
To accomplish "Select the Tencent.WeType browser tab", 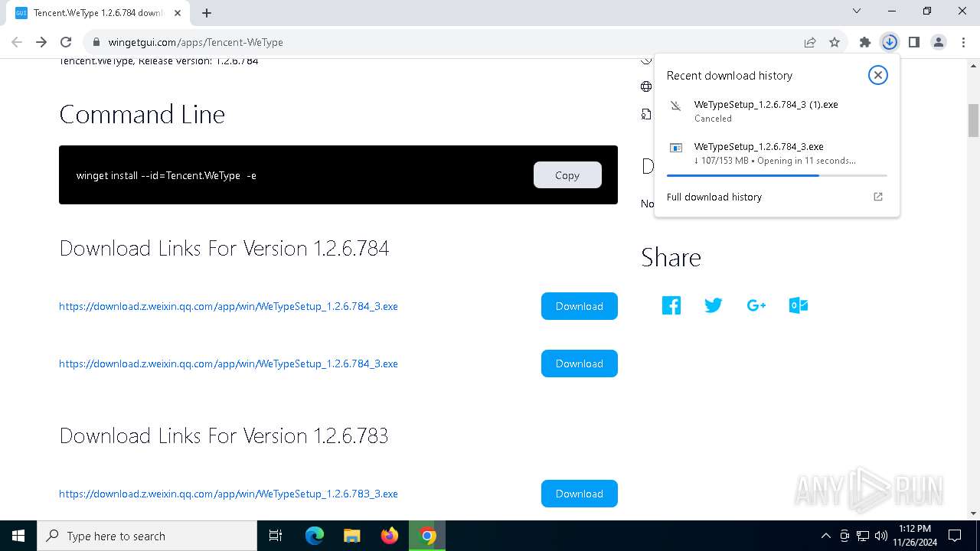I will [98, 13].
